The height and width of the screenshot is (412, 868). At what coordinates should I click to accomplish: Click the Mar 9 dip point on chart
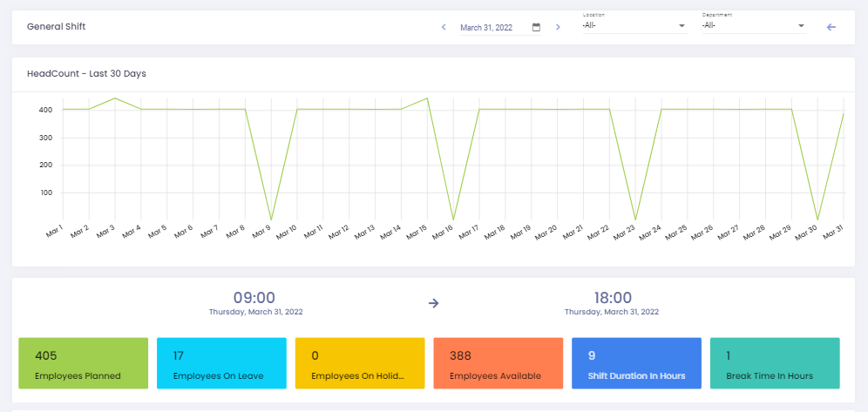tap(271, 220)
